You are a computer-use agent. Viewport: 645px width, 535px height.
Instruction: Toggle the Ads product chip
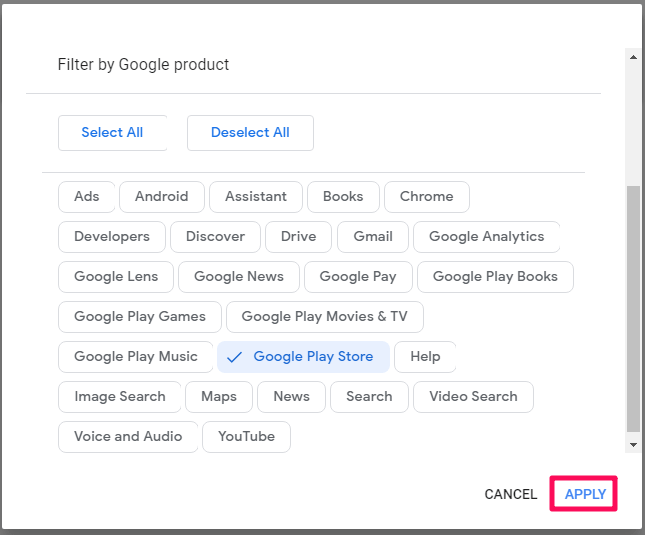(x=86, y=197)
